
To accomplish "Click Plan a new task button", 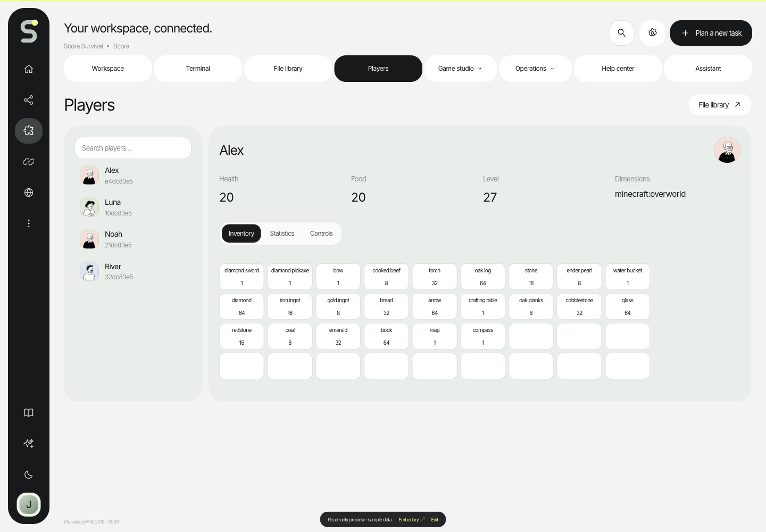I will tap(711, 33).
